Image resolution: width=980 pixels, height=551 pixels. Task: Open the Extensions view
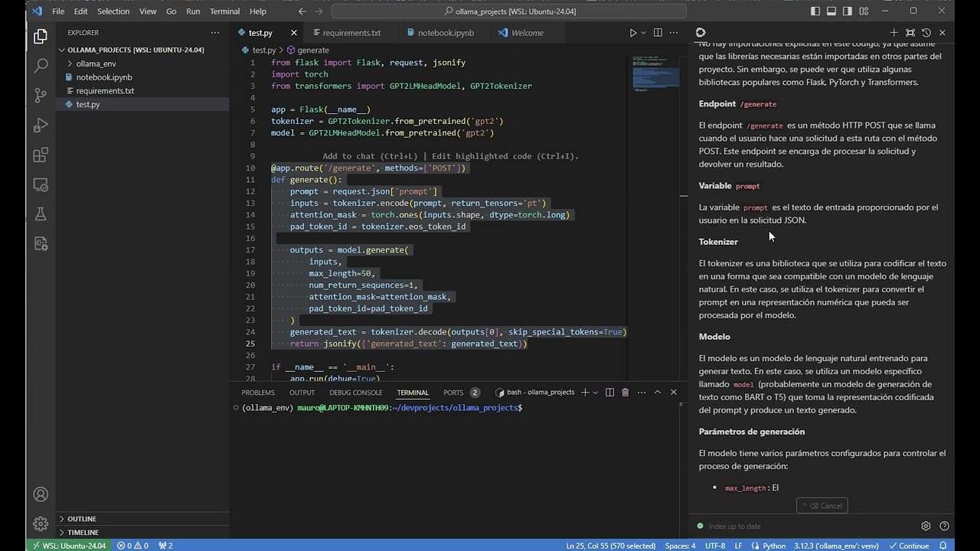pos(41,155)
